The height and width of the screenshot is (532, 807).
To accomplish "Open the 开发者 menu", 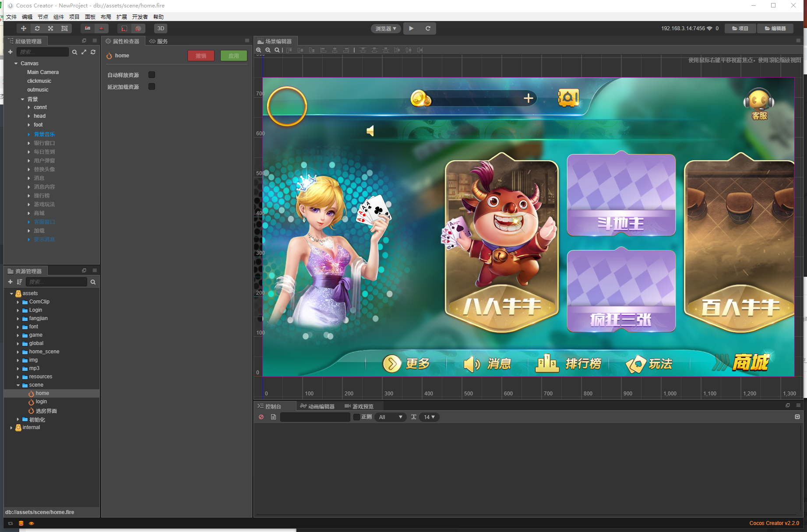I will pyautogui.click(x=140, y=17).
